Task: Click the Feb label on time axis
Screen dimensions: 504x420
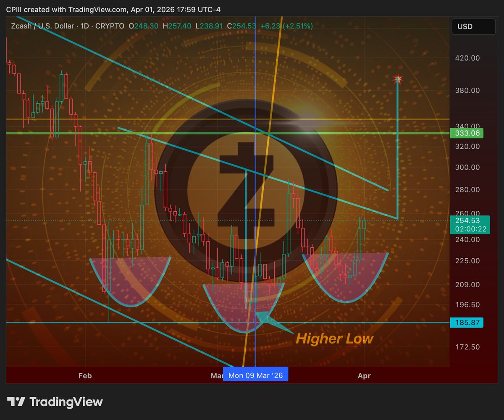Action: [x=85, y=375]
